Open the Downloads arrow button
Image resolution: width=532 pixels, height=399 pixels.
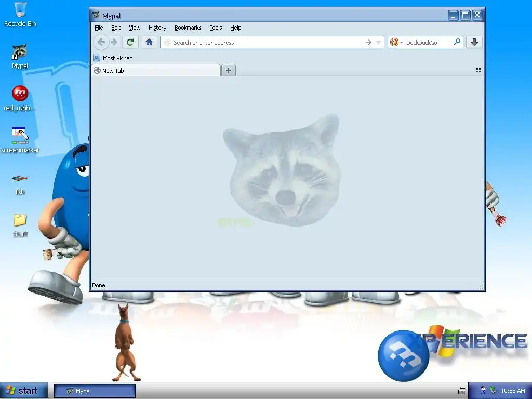[474, 43]
